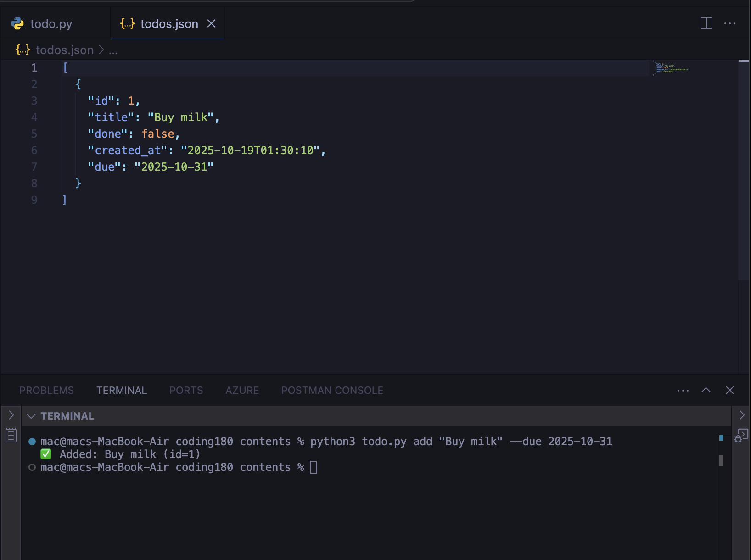The image size is (751, 560).
Task: Click the JSON icon on the todos.json tab
Action: [x=127, y=23]
